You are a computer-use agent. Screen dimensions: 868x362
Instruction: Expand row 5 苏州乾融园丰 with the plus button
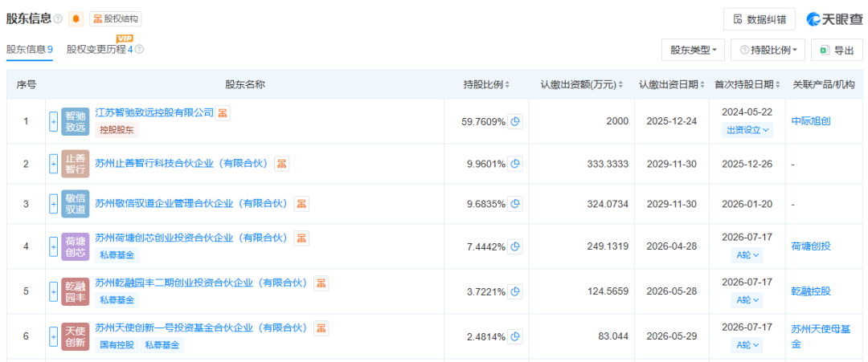[x=53, y=292]
